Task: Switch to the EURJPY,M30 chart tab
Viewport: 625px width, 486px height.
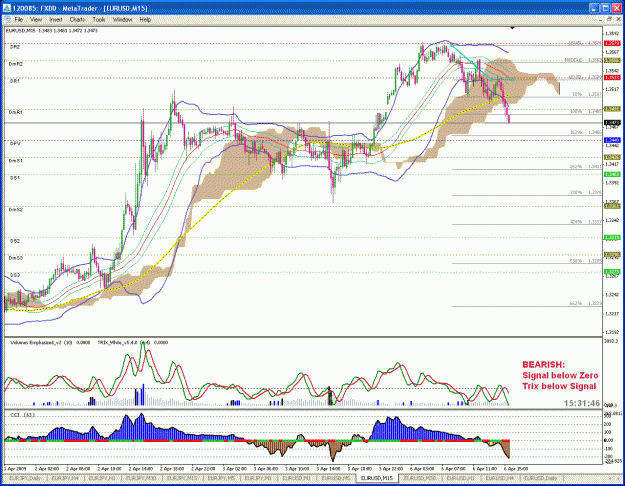Action: coord(141,478)
